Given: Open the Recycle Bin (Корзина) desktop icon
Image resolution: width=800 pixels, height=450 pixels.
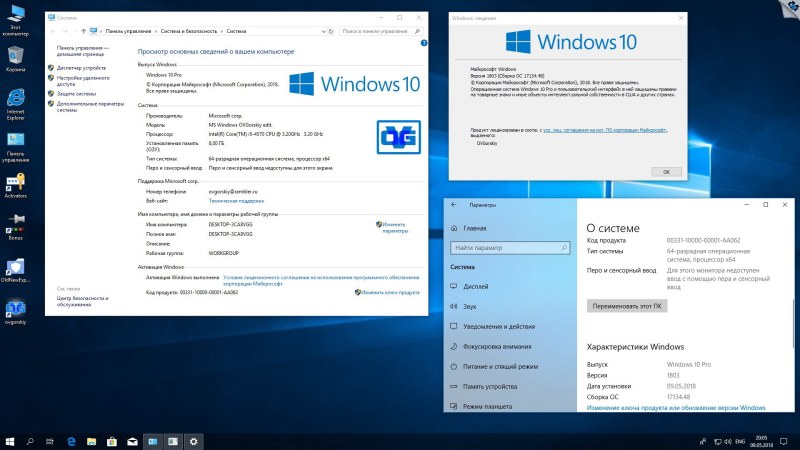Looking at the screenshot, I should coord(16,56).
